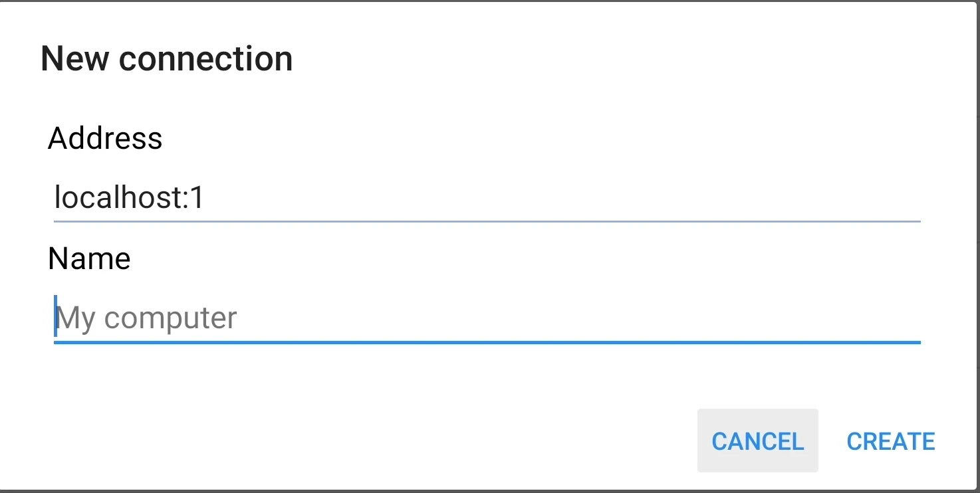Click the "Address" field label
This screenshot has width=980, height=493.
[x=105, y=138]
